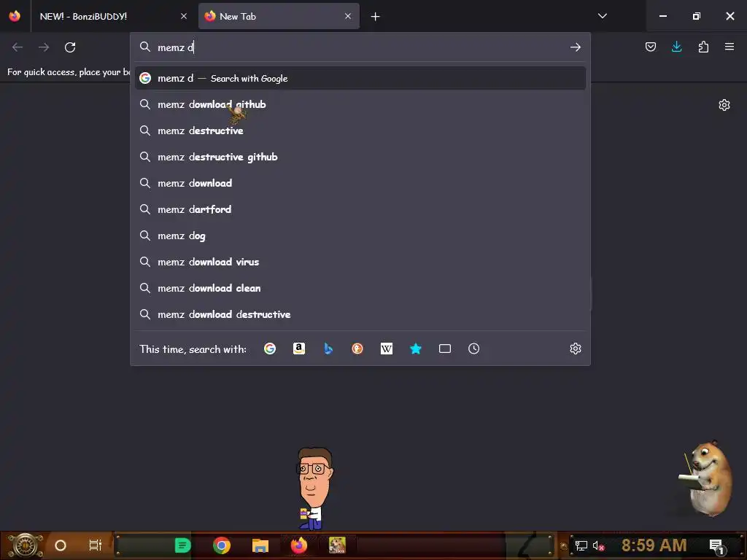Viewport: 747px width, 560px height.
Task: Search bookmarks using the star icon
Action: pyautogui.click(x=415, y=349)
